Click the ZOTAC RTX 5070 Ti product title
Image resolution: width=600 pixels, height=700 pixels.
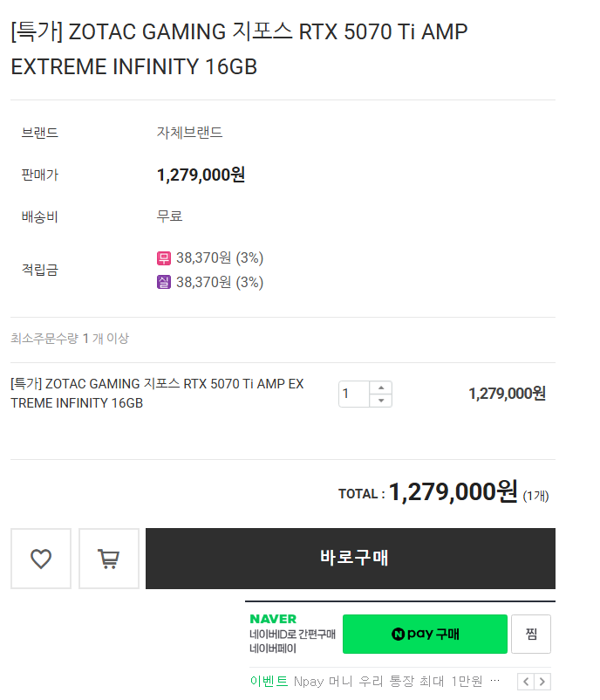click(239, 49)
